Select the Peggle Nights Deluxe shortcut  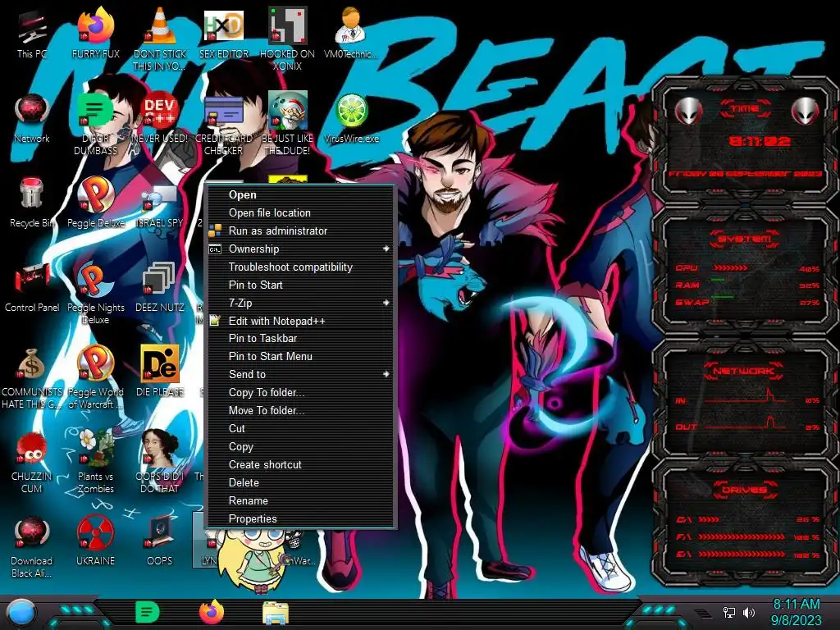tap(95, 293)
